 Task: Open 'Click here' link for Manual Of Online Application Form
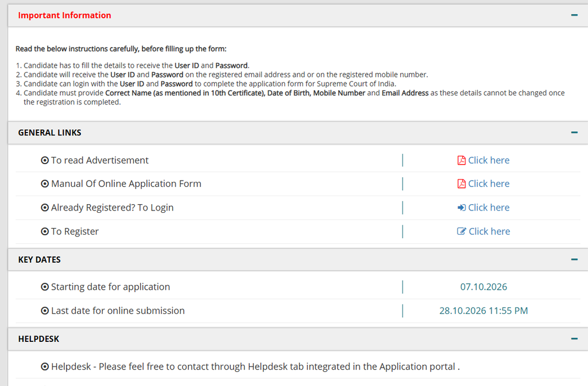(x=489, y=184)
